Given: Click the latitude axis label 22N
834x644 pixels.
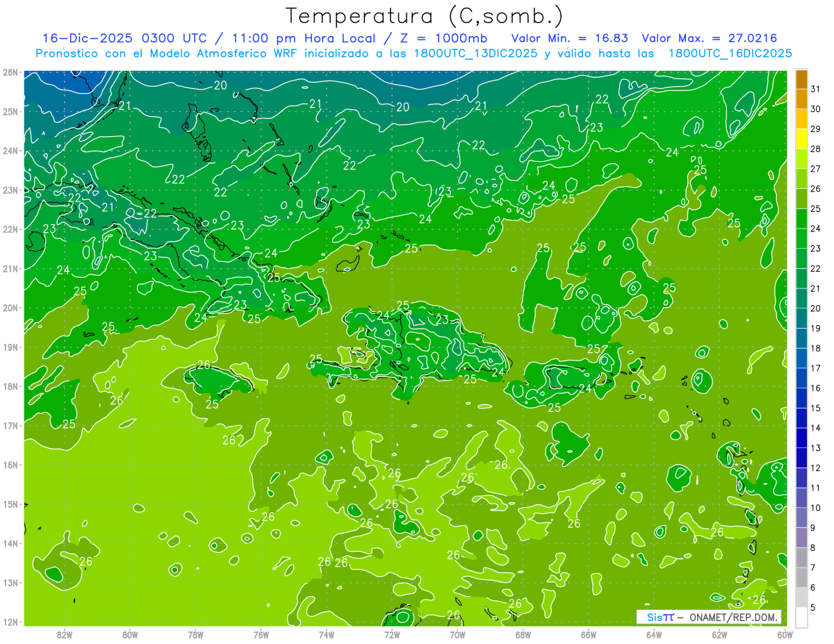Looking at the screenshot, I should pos(10,229).
